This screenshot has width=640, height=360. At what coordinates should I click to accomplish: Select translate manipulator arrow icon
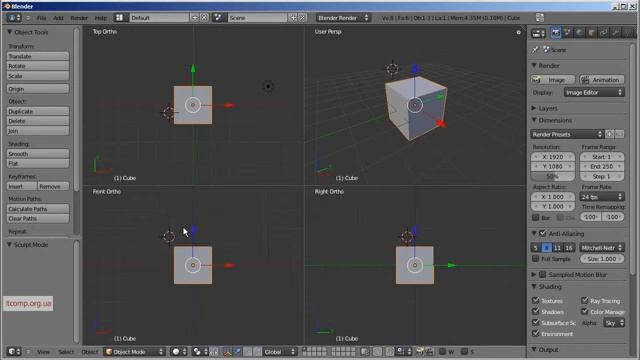(238, 352)
